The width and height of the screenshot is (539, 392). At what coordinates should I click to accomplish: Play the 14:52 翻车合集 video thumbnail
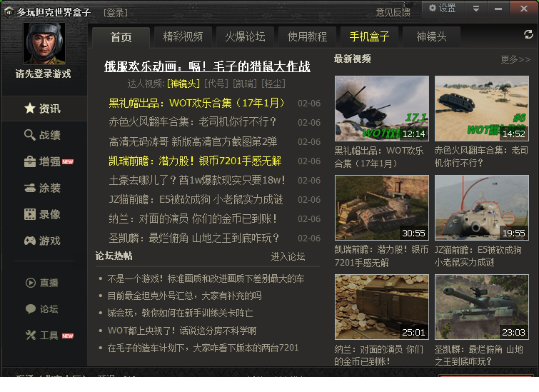482,109
